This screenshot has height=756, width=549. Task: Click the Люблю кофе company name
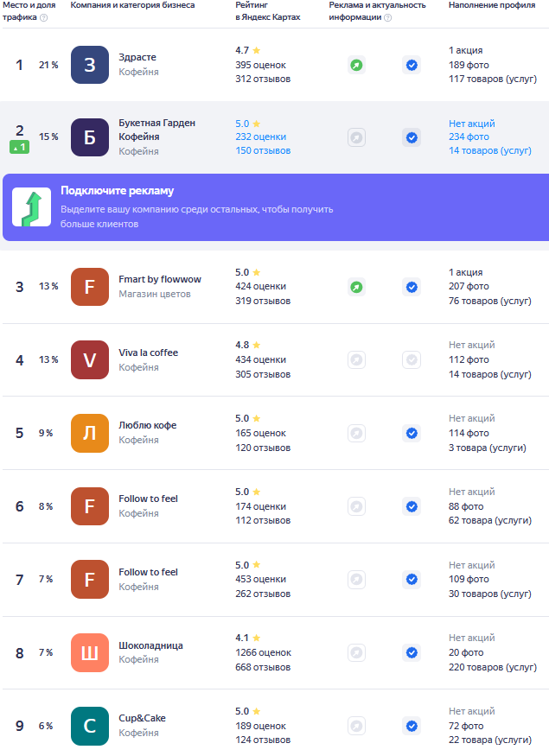(148, 425)
